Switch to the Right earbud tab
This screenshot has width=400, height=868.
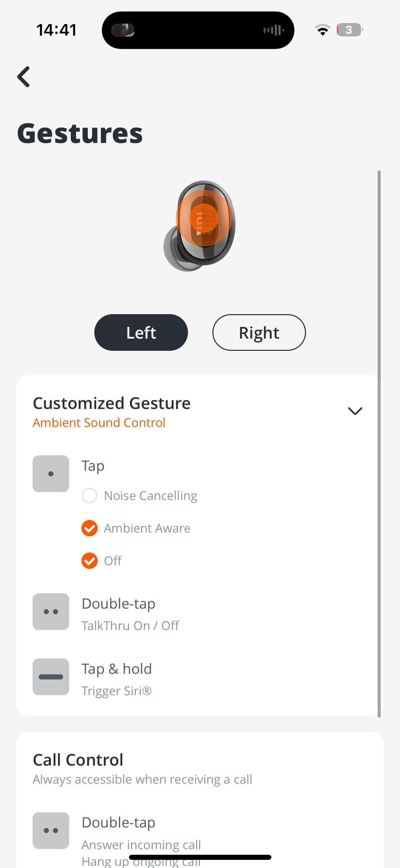[259, 332]
